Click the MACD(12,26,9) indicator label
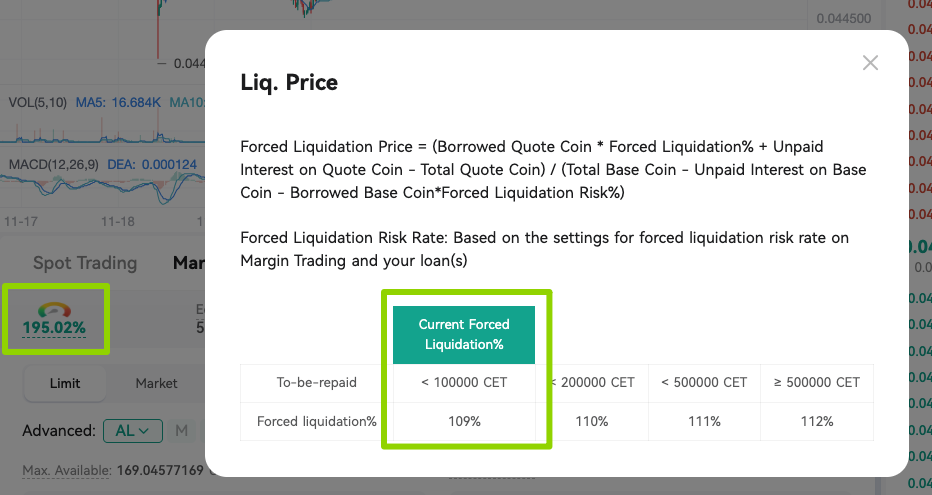This screenshot has height=495, width=932. [x=53, y=165]
